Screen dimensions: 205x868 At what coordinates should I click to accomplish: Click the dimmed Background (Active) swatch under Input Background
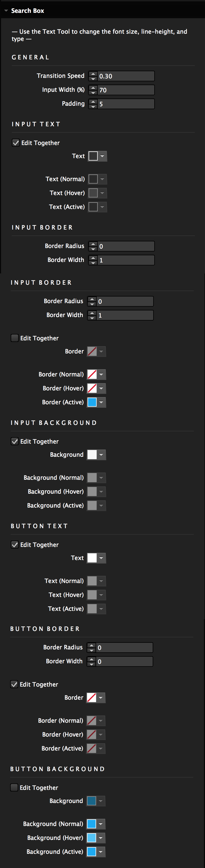pyautogui.click(x=92, y=505)
